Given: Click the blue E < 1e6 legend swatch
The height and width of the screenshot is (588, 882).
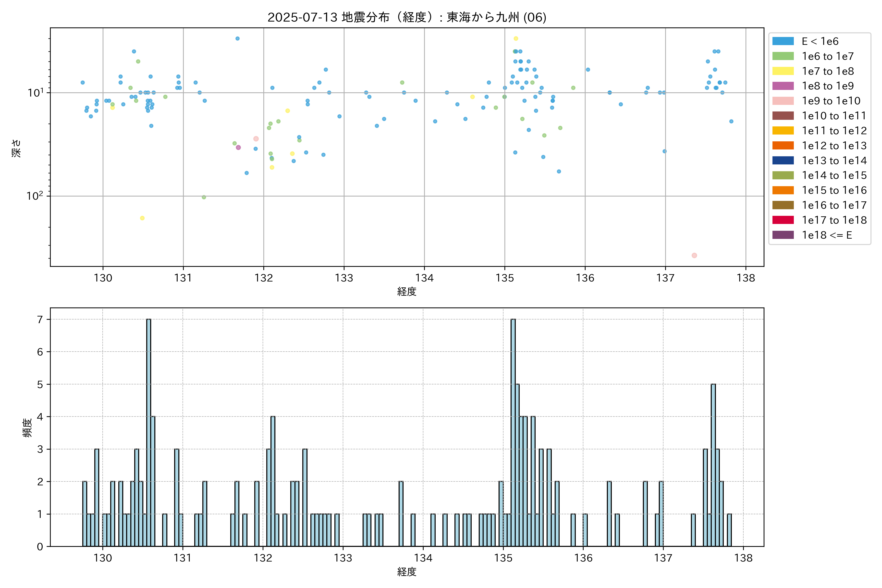Looking at the screenshot, I should [783, 41].
